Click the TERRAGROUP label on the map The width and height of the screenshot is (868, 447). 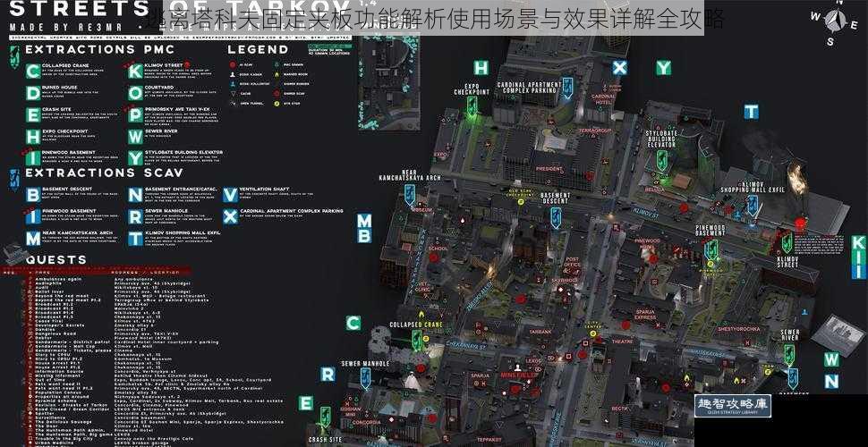coord(595,131)
